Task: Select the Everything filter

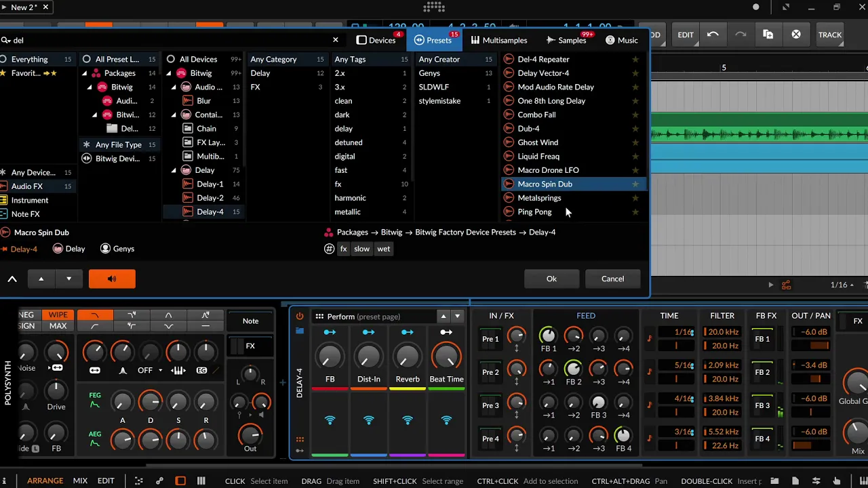Action: 37,59
